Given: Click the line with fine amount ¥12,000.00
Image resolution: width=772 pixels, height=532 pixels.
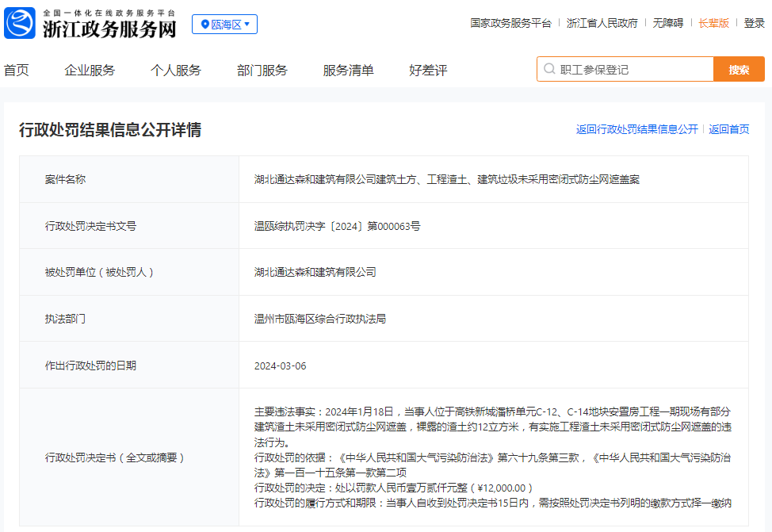Looking at the screenshot, I should pyautogui.click(x=393, y=488).
